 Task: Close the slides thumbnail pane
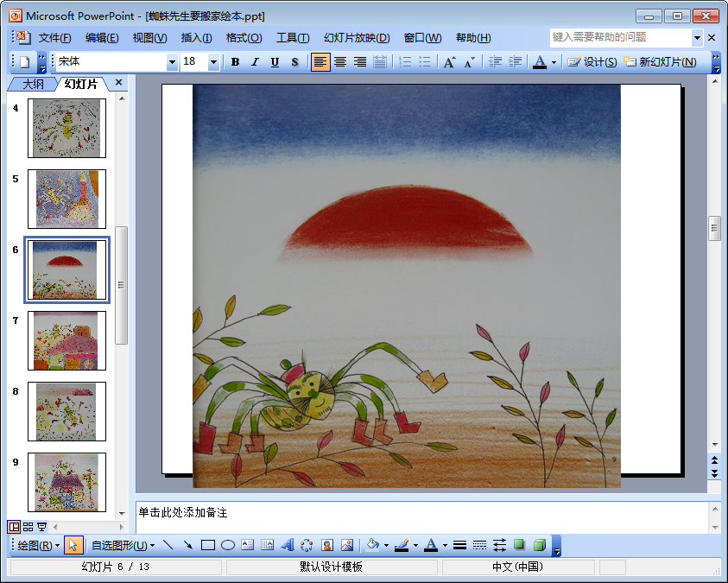(118, 83)
